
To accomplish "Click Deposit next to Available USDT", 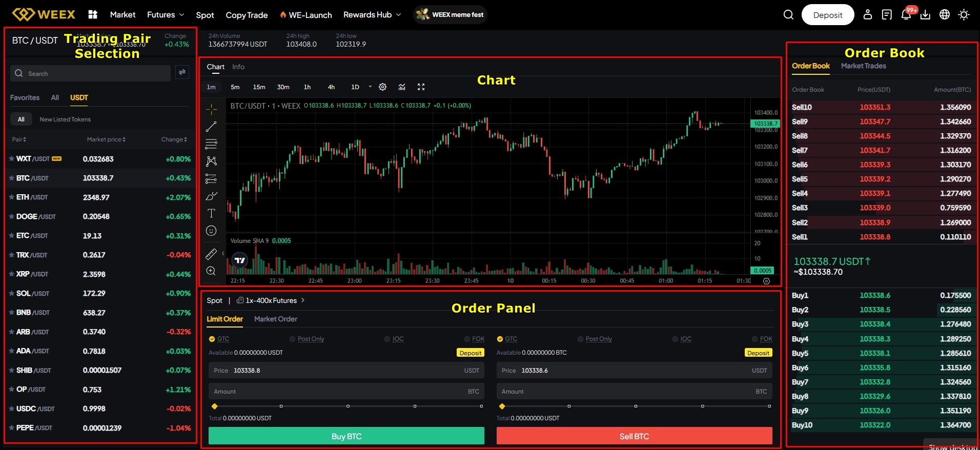I will pyautogui.click(x=471, y=353).
